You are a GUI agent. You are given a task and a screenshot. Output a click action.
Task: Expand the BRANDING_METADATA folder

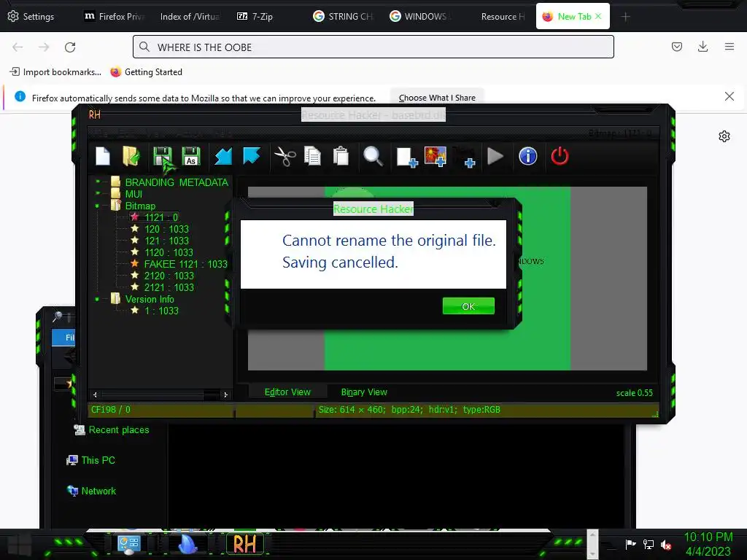coord(97,182)
